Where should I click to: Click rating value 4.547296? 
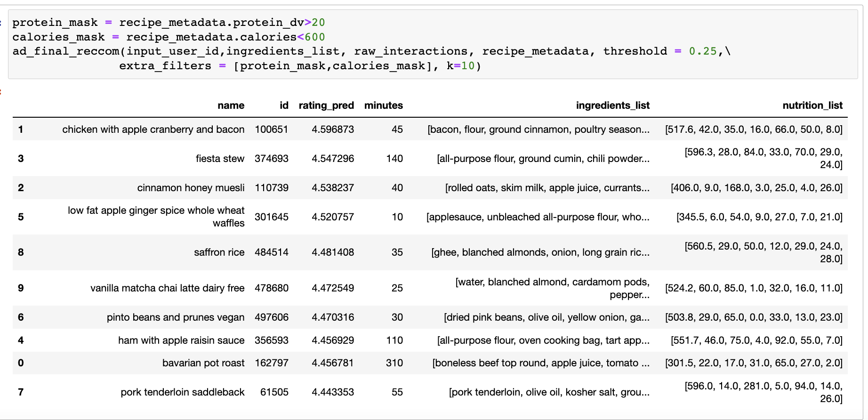click(333, 159)
